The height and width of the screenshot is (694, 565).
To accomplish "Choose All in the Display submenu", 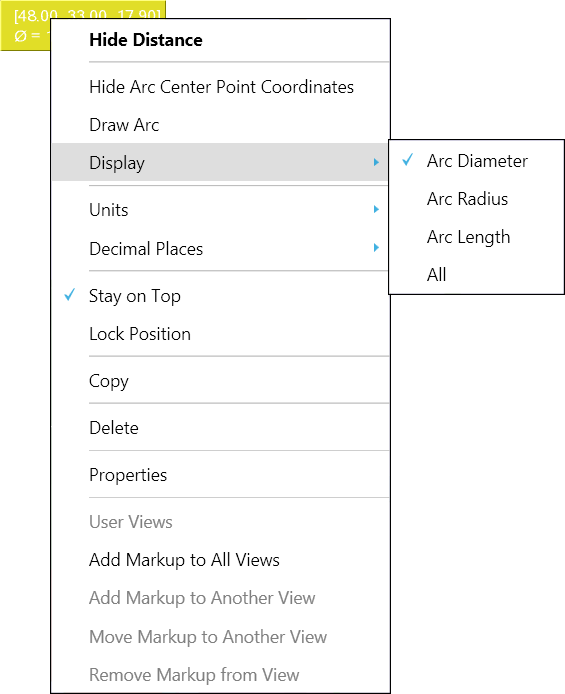I will [476, 274].
